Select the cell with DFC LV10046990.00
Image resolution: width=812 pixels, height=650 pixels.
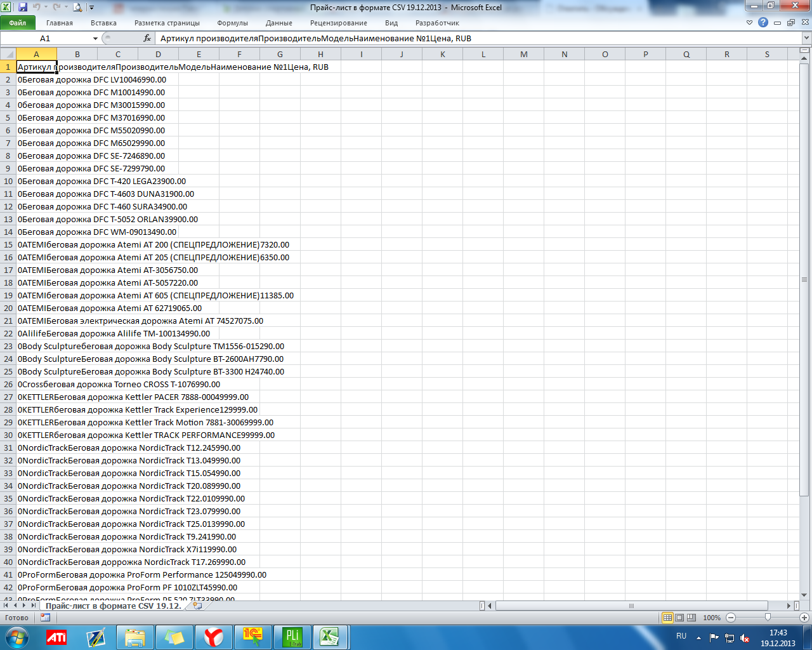[36, 79]
